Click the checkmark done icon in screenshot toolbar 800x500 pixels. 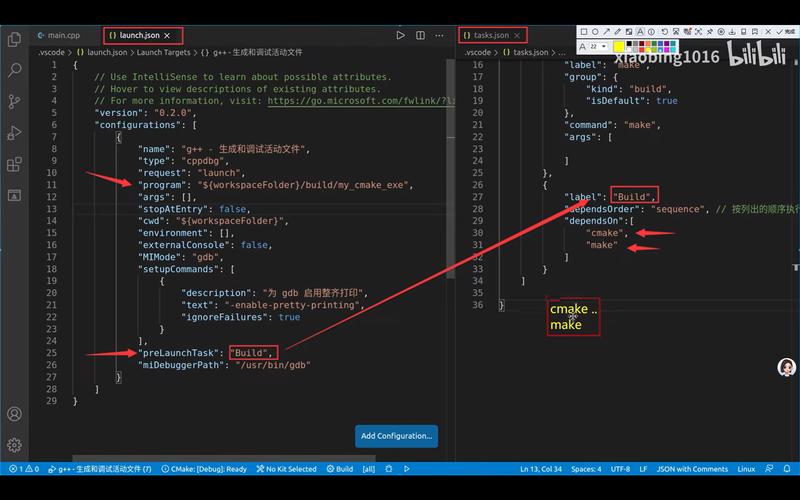click(x=780, y=32)
